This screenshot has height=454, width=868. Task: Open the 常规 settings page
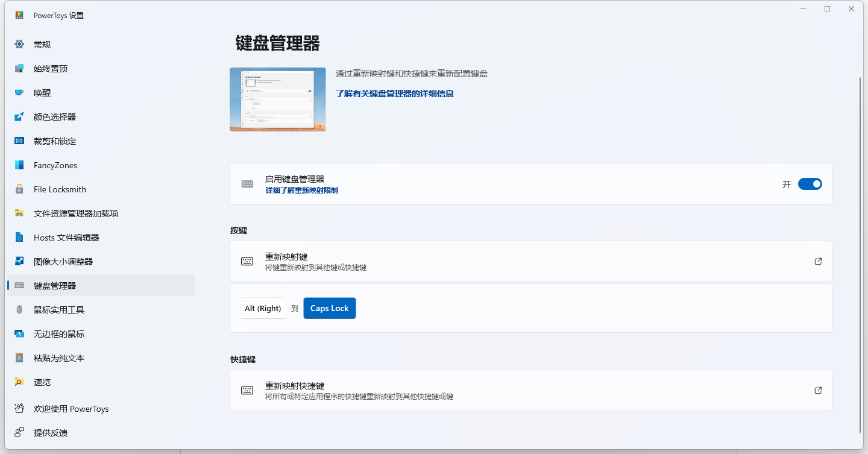pos(101,44)
